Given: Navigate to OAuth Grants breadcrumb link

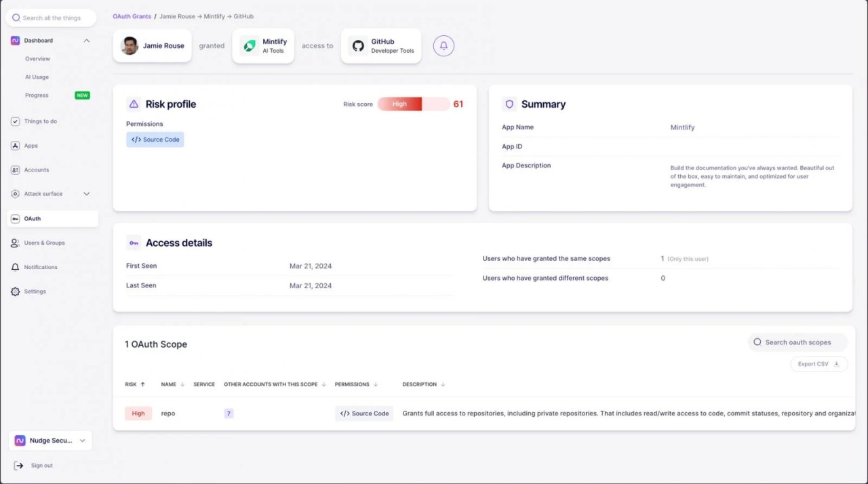Looking at the screenshot, I should coord(132,16).
